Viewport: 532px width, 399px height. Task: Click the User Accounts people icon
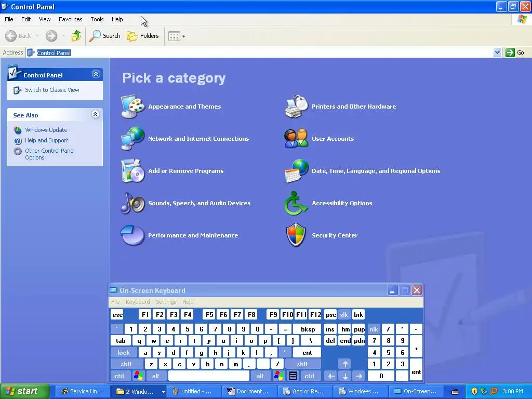[x=296, y=138]
